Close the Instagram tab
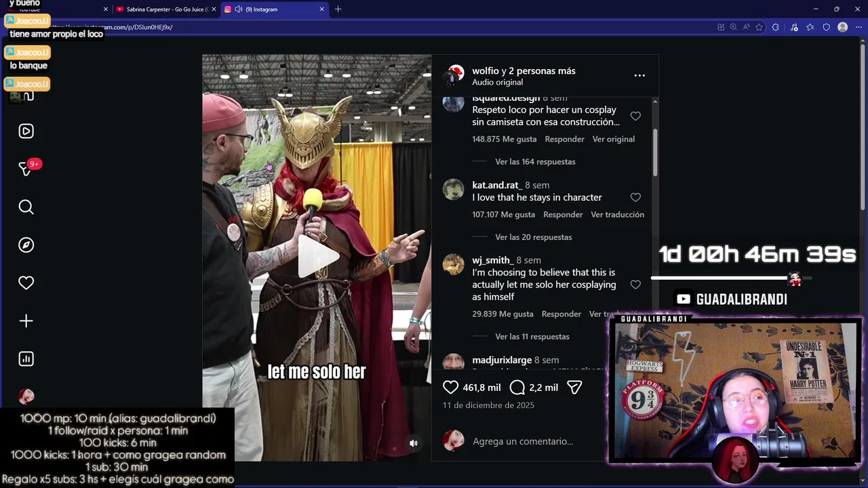Viewport: 868px width, 488px height. (321, 9)
